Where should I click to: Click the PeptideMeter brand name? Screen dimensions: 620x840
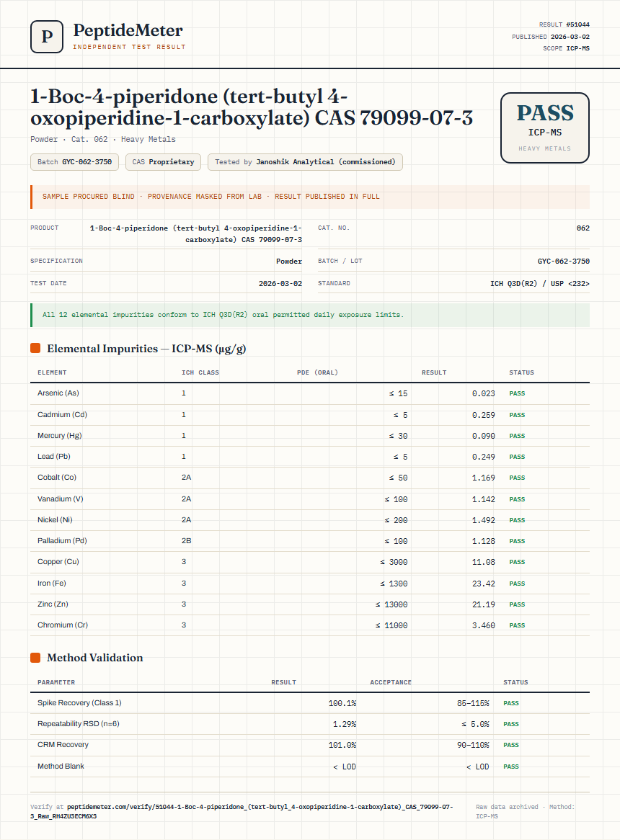point(128,30)
